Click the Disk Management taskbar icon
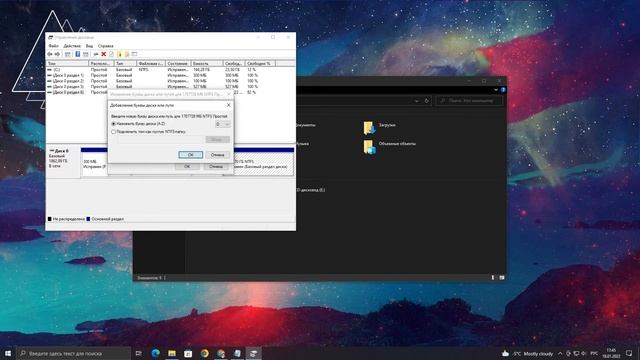The image size is (640, 360). tap(253, 353)
